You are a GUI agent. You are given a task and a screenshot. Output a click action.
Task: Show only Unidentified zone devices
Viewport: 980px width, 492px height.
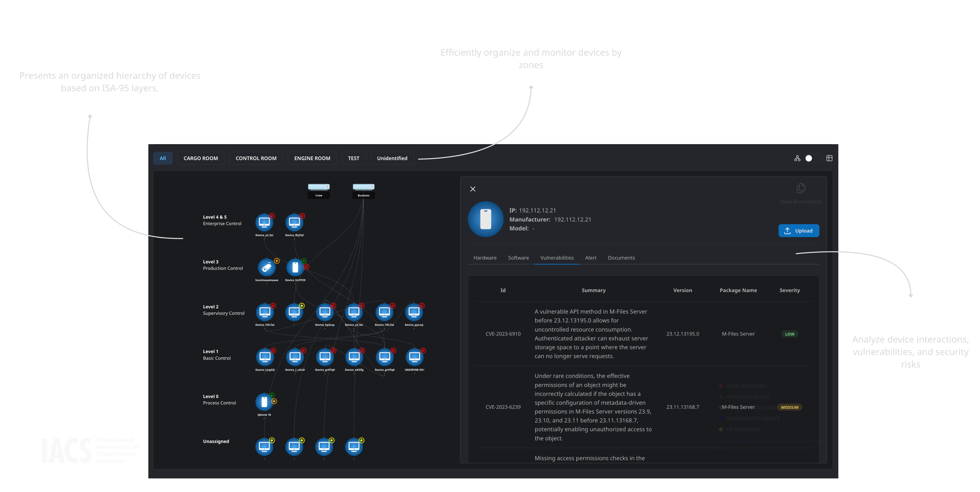392,158
